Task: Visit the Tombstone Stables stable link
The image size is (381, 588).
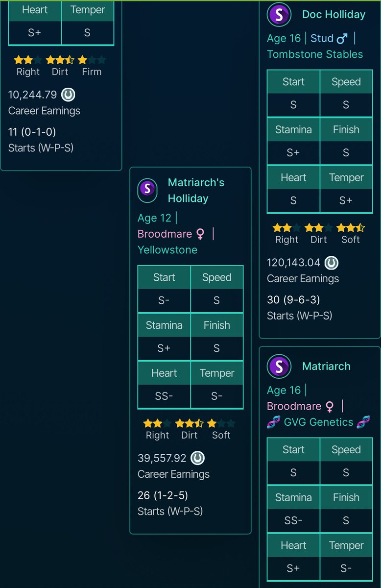Action: [x=315, y=54]
